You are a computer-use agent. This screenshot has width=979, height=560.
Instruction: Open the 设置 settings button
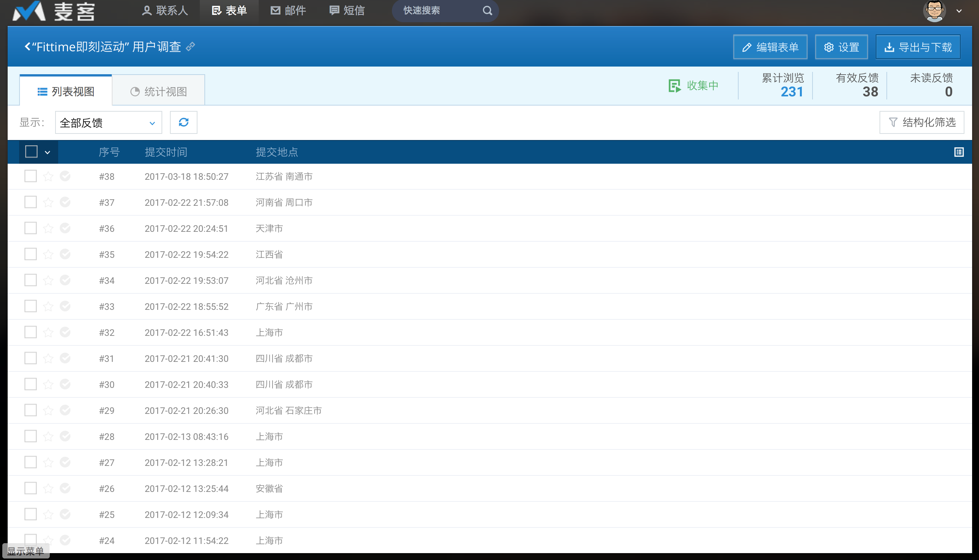pyautogui.click(x=841, y=47)
